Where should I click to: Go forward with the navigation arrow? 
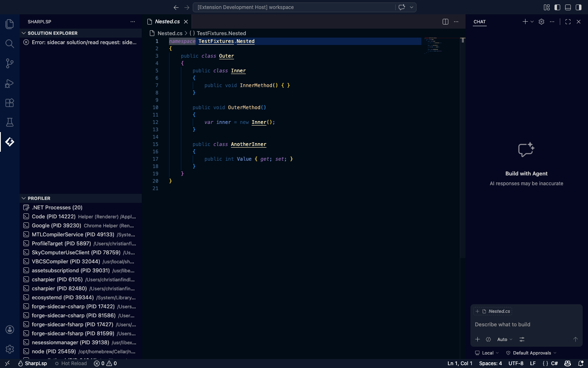[187, 7]
